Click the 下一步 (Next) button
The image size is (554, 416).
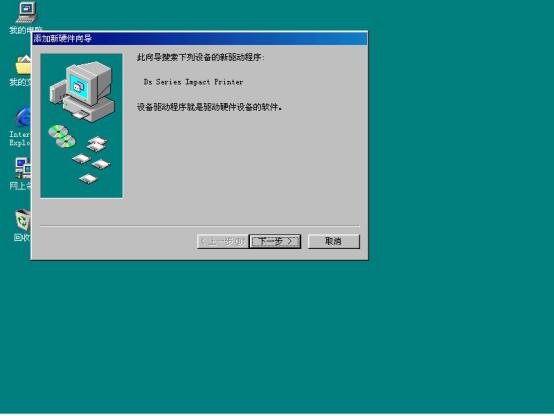point(275,241)
